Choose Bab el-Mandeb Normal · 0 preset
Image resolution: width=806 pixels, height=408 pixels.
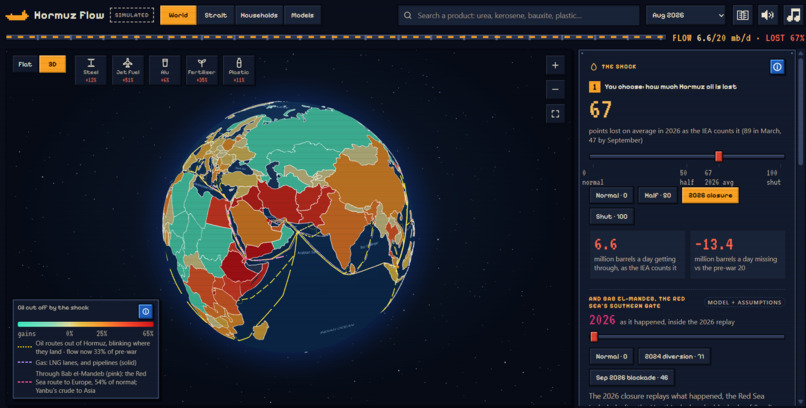pos(611,356)
